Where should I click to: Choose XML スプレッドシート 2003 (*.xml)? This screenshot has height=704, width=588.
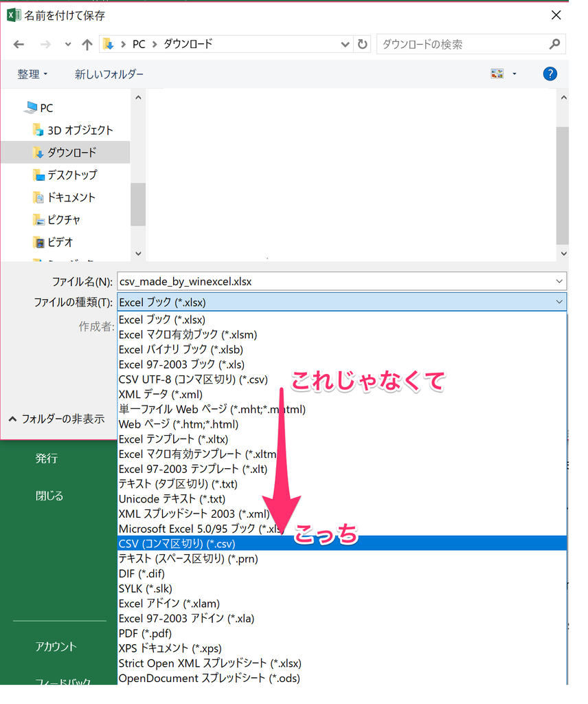(x=342, y=514)
